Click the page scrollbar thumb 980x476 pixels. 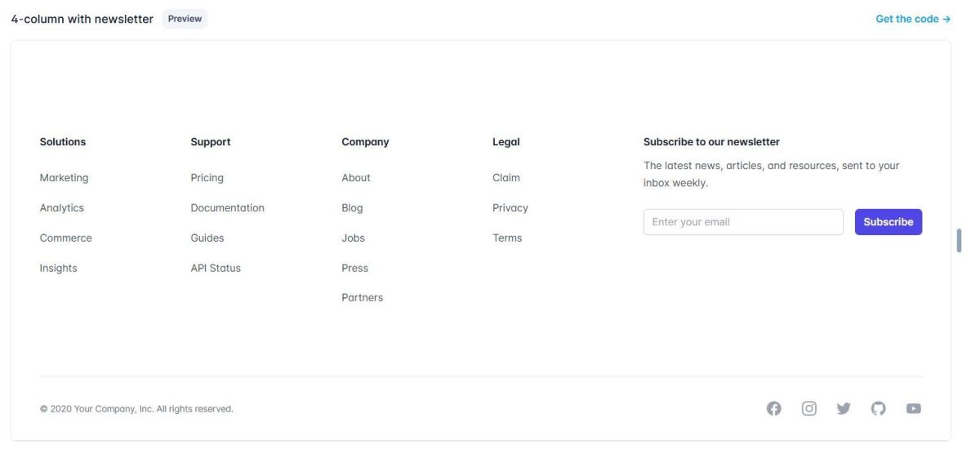pos(959,241)
